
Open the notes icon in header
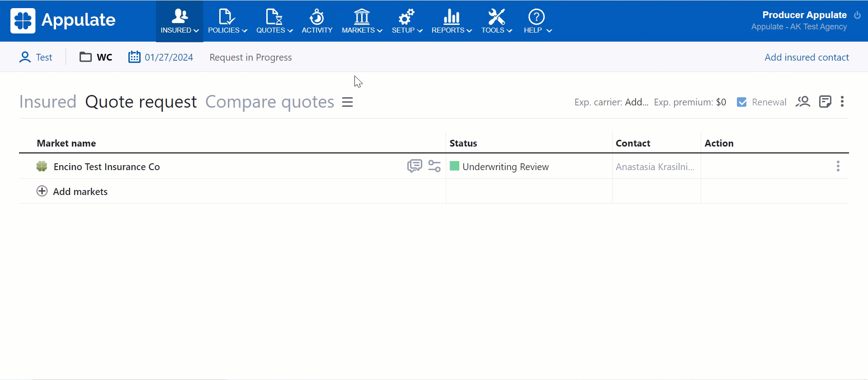[x=825, y=102]
